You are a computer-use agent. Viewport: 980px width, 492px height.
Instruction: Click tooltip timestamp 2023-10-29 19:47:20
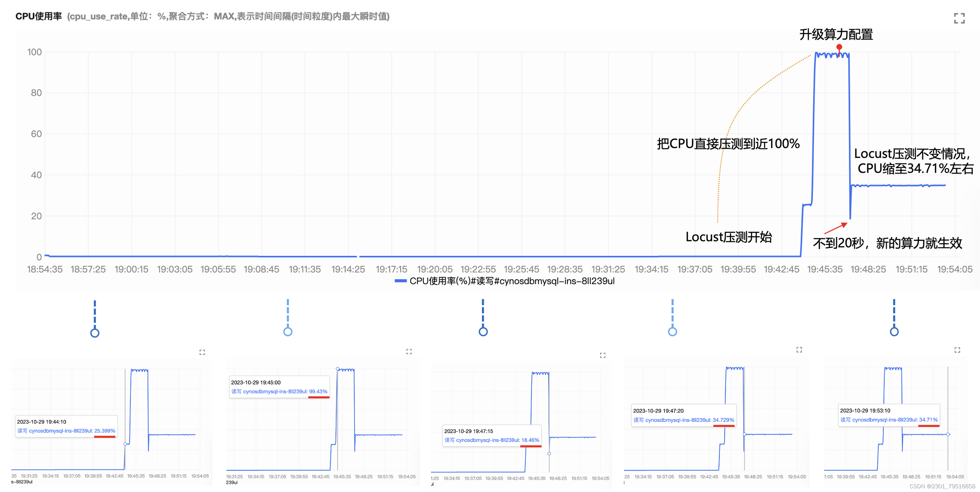[658, 411]
